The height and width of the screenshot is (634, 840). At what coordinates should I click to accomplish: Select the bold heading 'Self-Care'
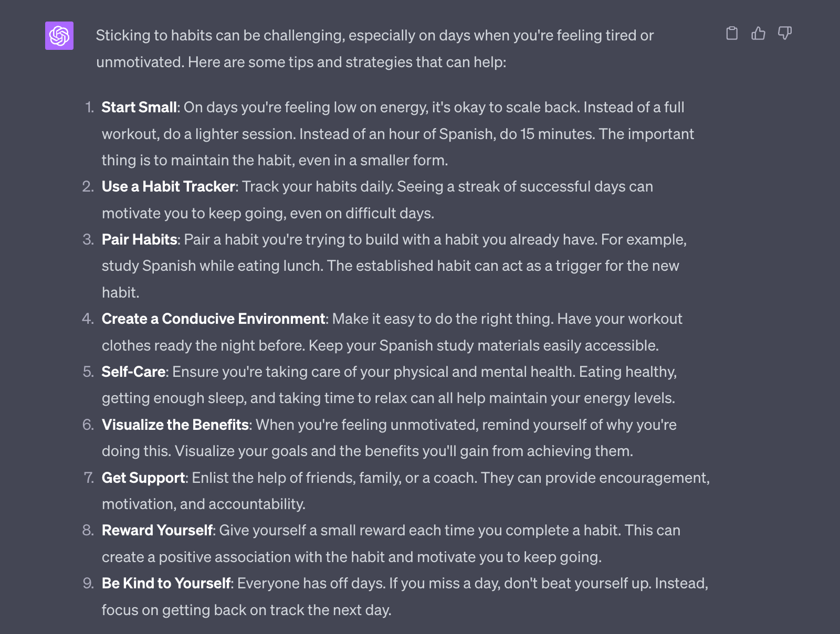coord(133,372)
